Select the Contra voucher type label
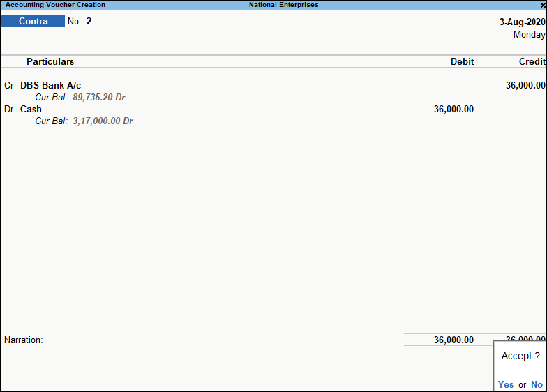The width and height of the screenshot is (547, 392). 33,21
